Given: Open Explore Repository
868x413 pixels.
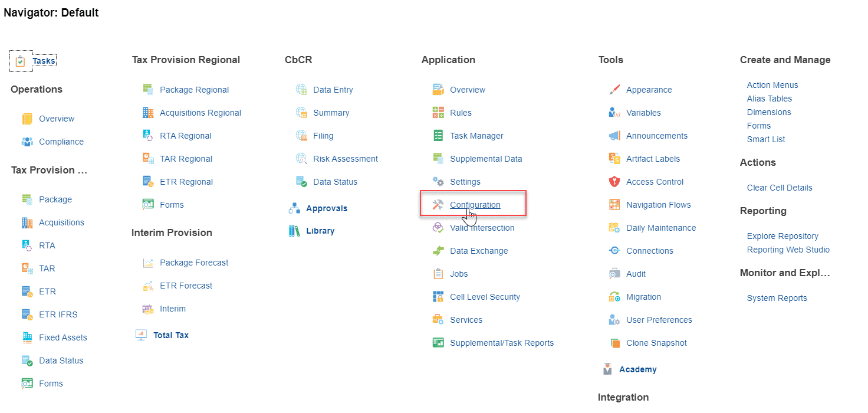Looking at the screenshot, I should (782, 236).
